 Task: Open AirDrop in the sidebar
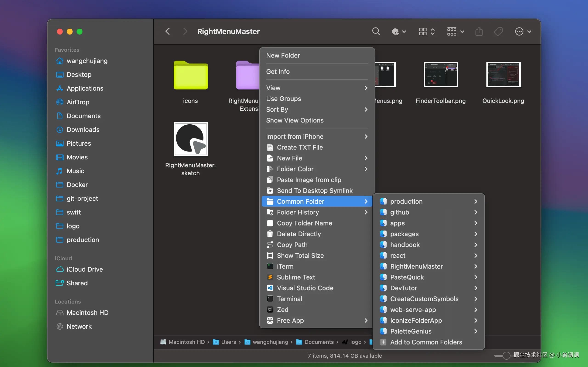click(78, 102)
